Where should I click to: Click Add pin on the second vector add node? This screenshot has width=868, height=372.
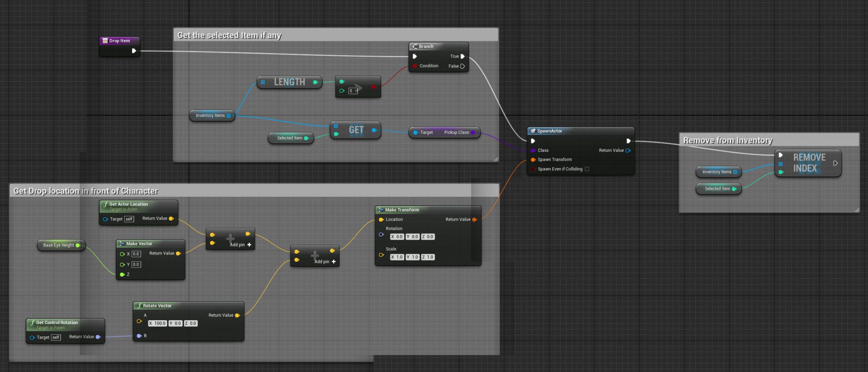325,262
